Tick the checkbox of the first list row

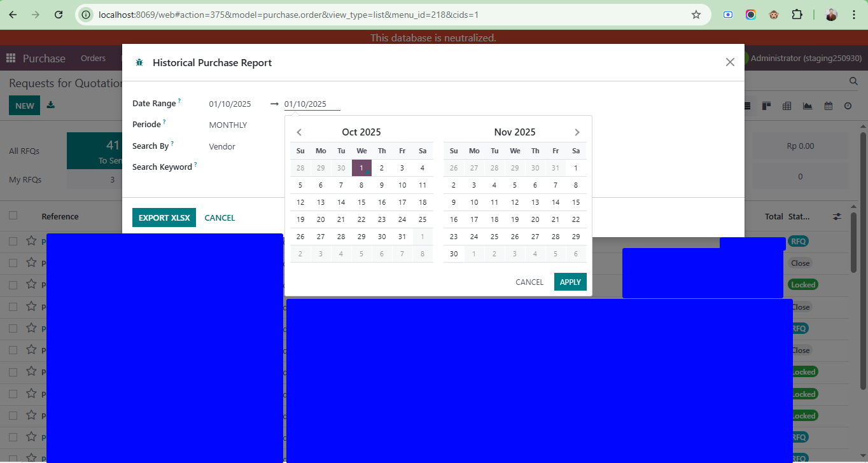pyautogui.click(x=13, y=241)
